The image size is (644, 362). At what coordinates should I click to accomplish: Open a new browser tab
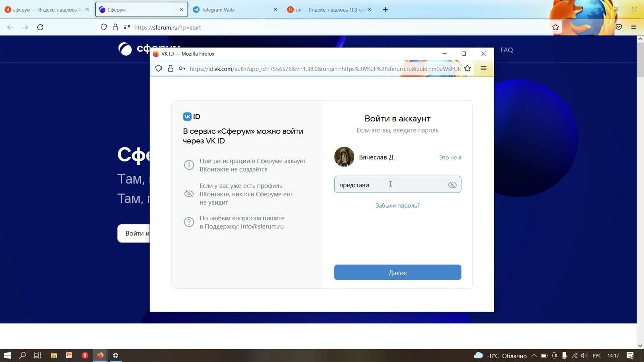click(385, 9)
